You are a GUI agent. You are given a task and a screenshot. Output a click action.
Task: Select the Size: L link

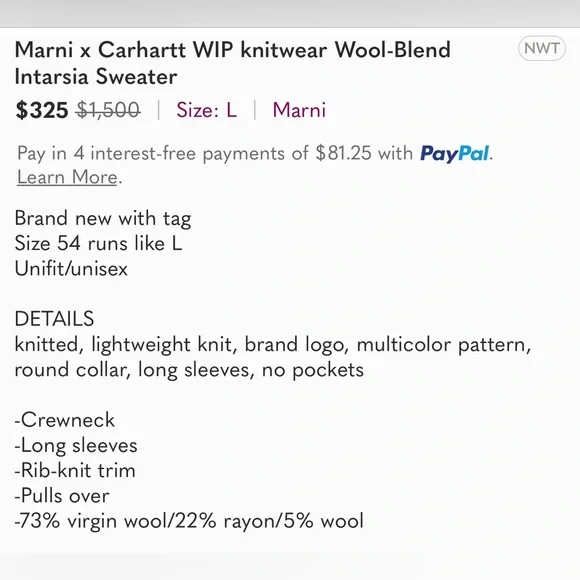(x=206, y=110)
